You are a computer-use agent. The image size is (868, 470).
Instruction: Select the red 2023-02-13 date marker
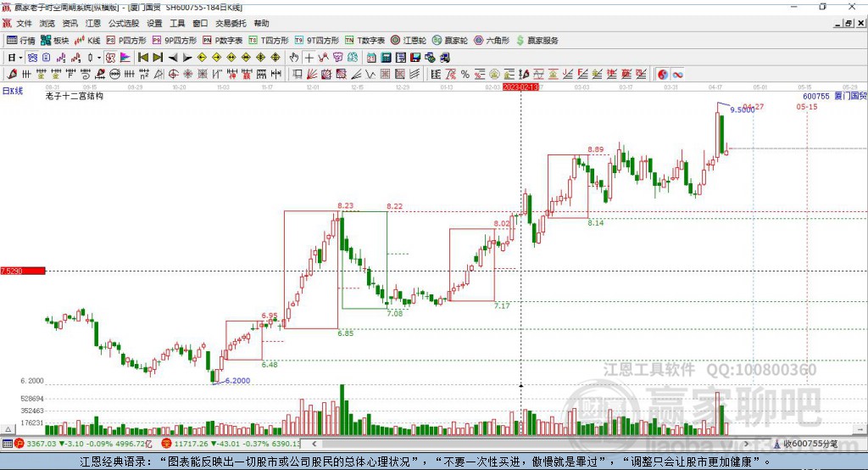pos(520,87)
